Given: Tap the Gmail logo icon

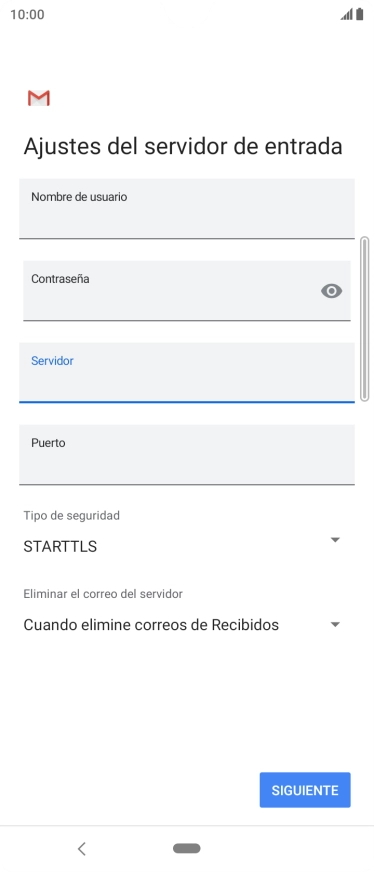Looking at the screenshot, I should point(39,98).
